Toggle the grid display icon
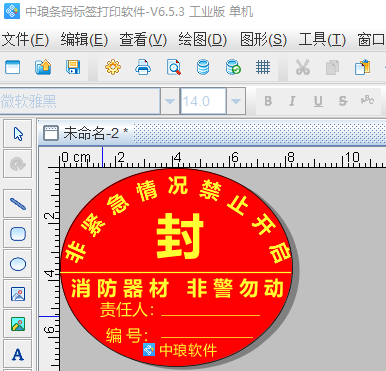 click(263, 67)
